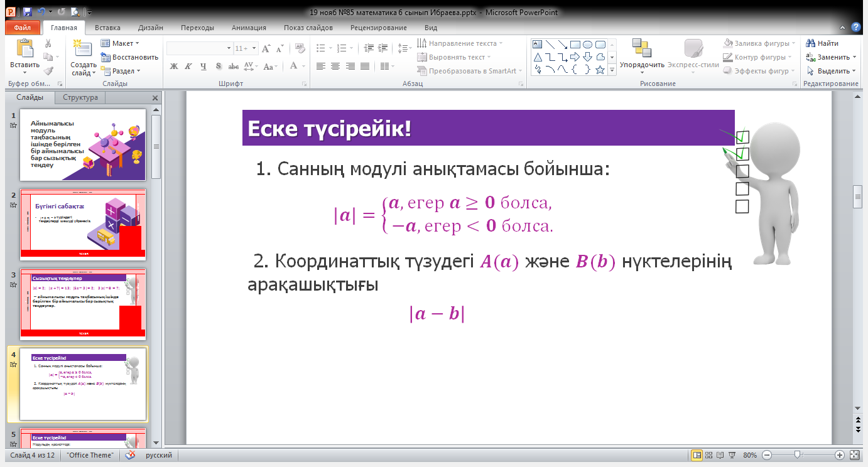Toggle Italic (К) formatting
868x467 pixels.
(x=188, y=66)
